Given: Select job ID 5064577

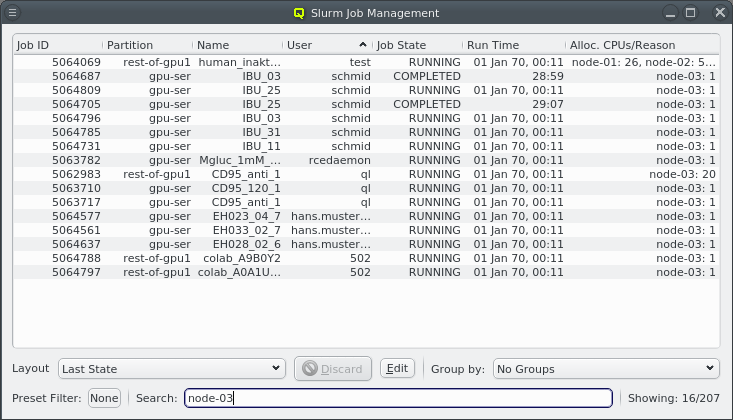Looking at the screenshot, I should pyautogui.click(x=76, y=217).
